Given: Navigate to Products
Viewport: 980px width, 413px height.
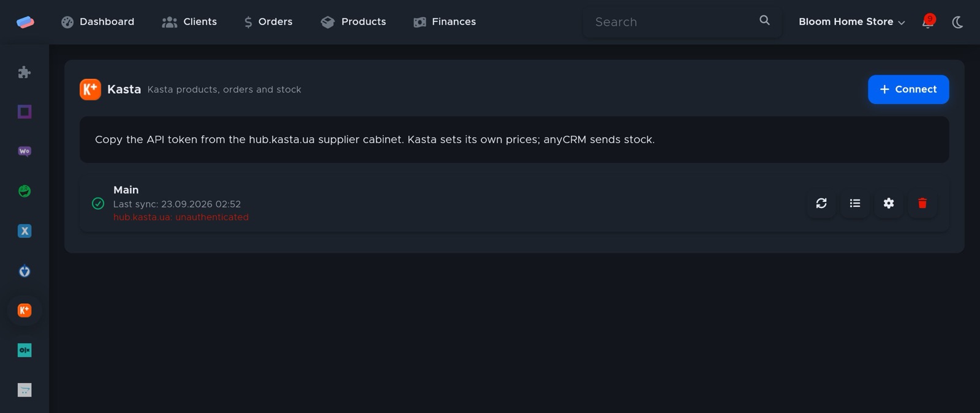Looking at the screenshot, I should (x=353, y=22).
